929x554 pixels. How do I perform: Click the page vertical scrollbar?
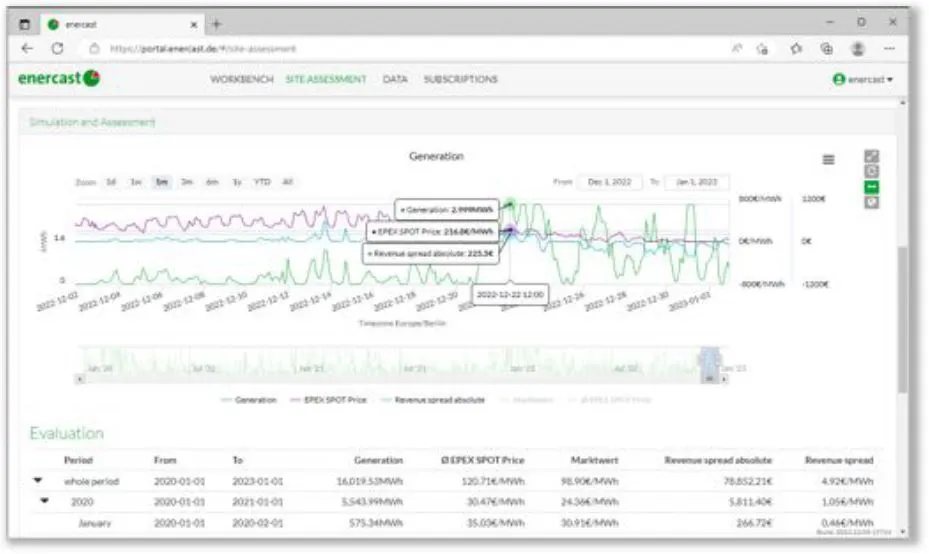(x=902, y=319)
